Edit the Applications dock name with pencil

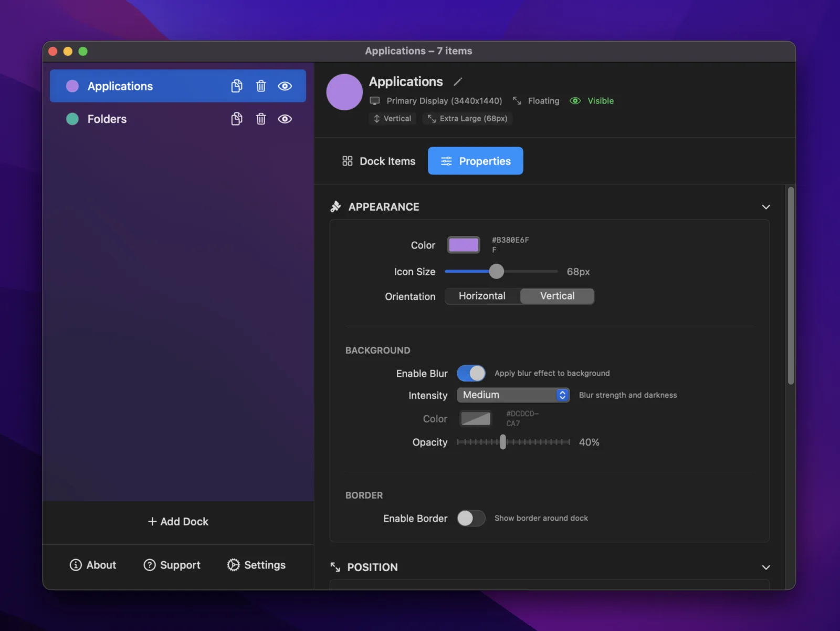[458, 81]
